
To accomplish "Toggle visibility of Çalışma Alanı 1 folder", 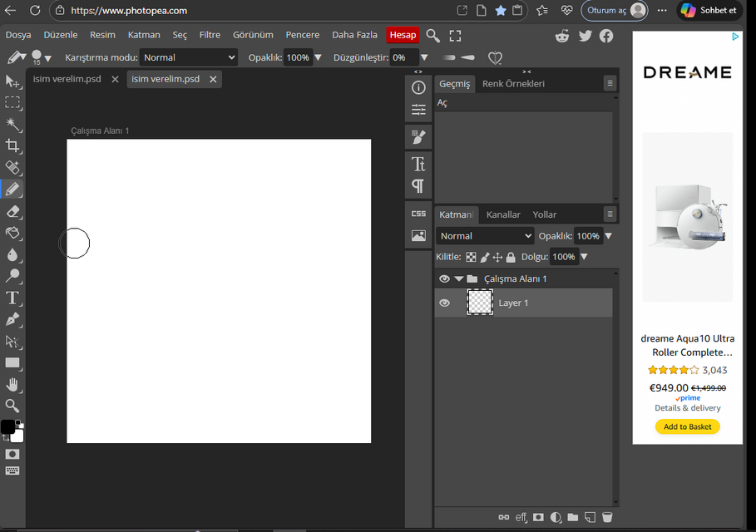I will click(444, 279).
